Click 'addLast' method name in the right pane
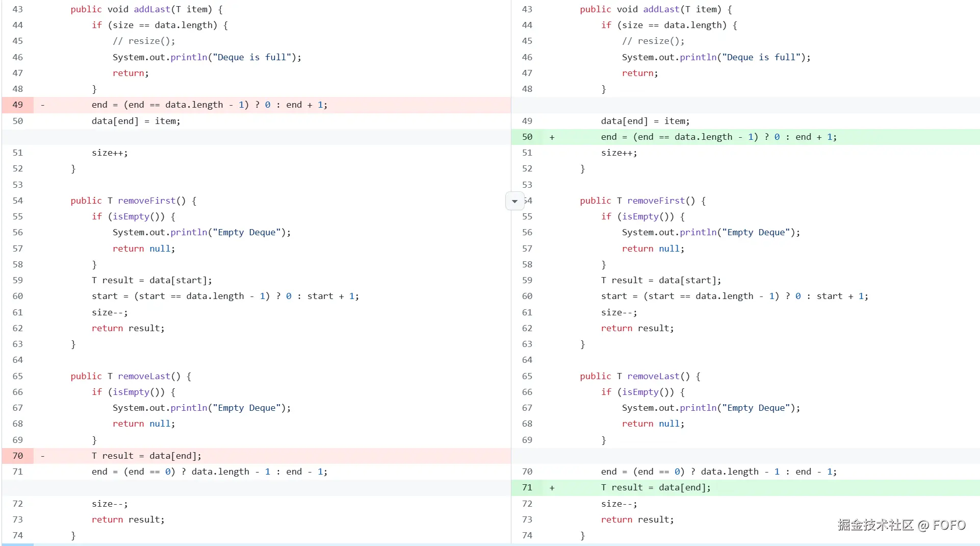Viewport: 980px width, 546px height. 661,10
